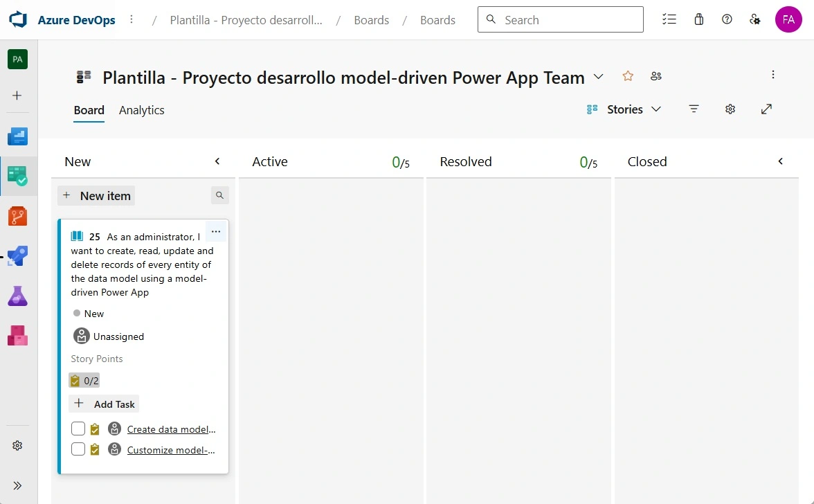This screenshot has width=814, height=504.
Task: Open the Overview sidebar icon
Action: tap(17, 136)
